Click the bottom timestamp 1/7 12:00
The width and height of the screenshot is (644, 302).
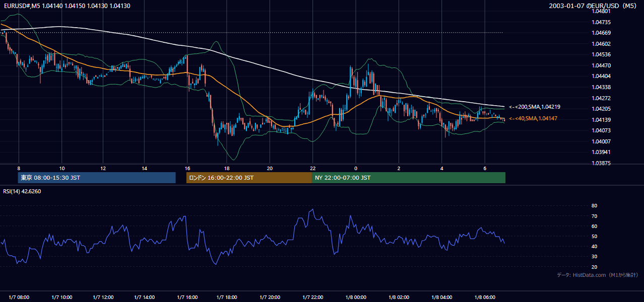click(x=103, y=297)
